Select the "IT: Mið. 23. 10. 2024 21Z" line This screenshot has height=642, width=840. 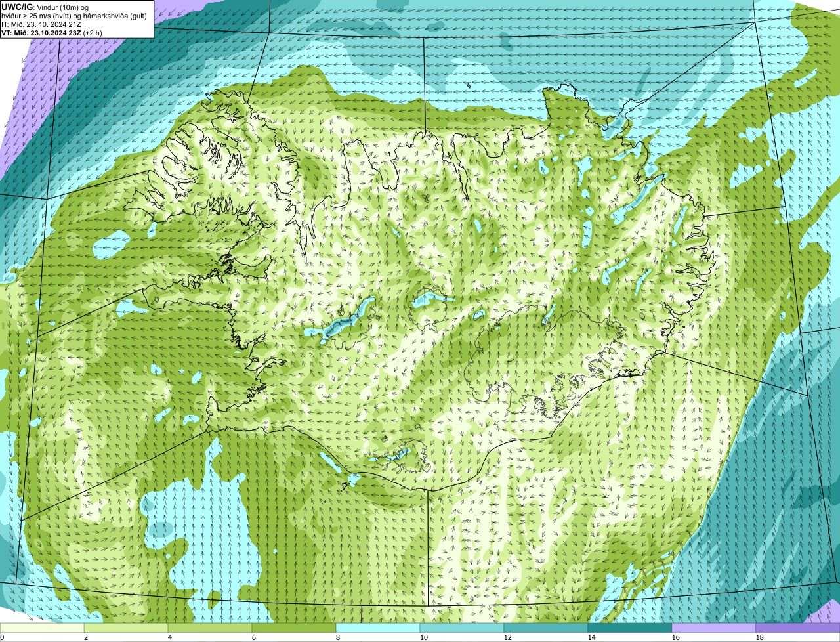click(x=41, y=24)
